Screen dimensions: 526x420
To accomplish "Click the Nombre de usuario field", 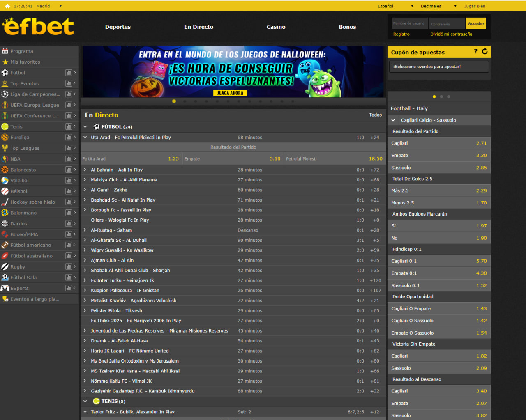I will [410, 23].
